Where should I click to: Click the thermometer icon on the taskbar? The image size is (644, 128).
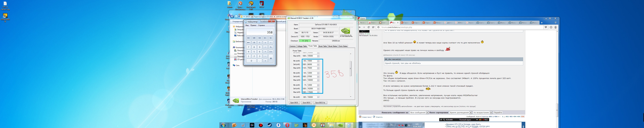point(323,125)
